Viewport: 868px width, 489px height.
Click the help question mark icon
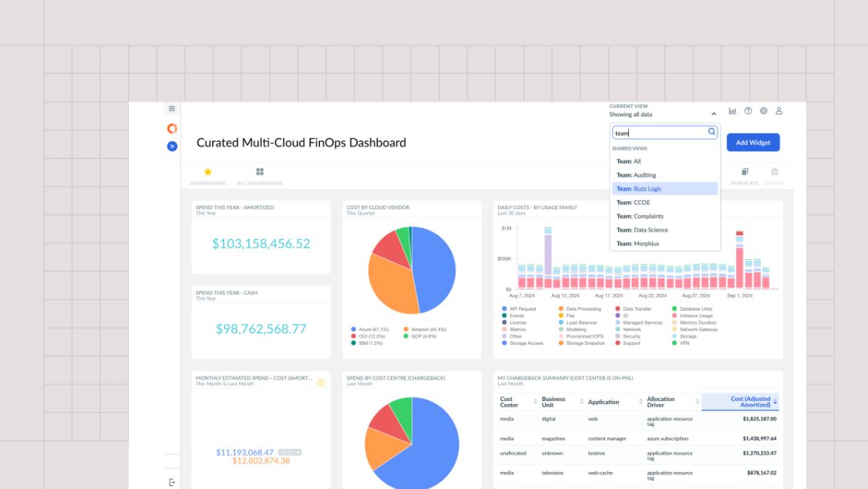[748, 111]
